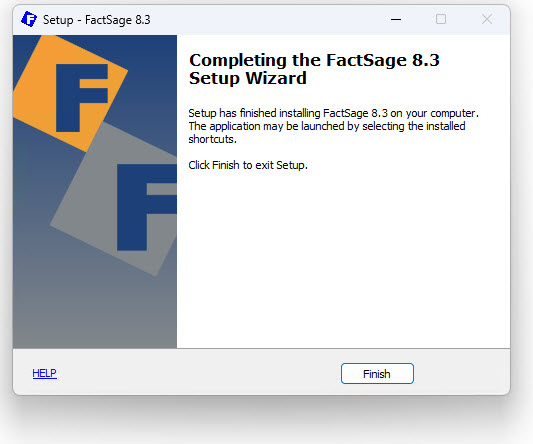Click the "Click Finish to exit Setup." text
Image resolution: width=533 pixels, height=444 pixels.
(248, 165)
